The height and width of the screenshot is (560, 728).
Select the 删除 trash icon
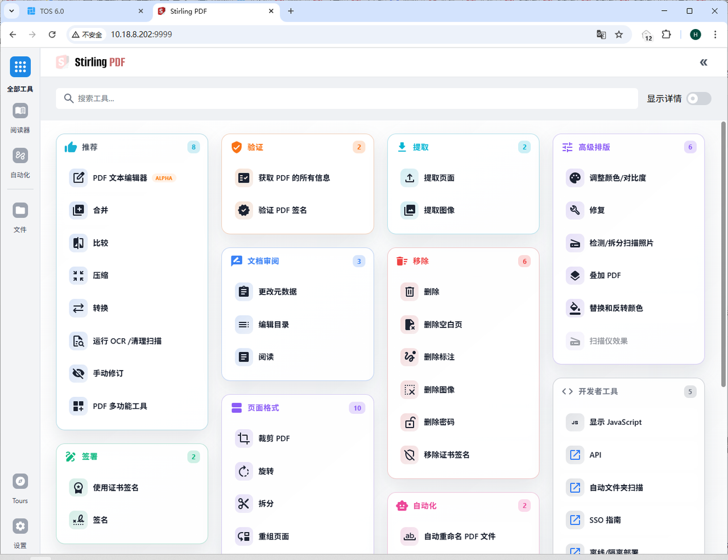coord(409,292)
